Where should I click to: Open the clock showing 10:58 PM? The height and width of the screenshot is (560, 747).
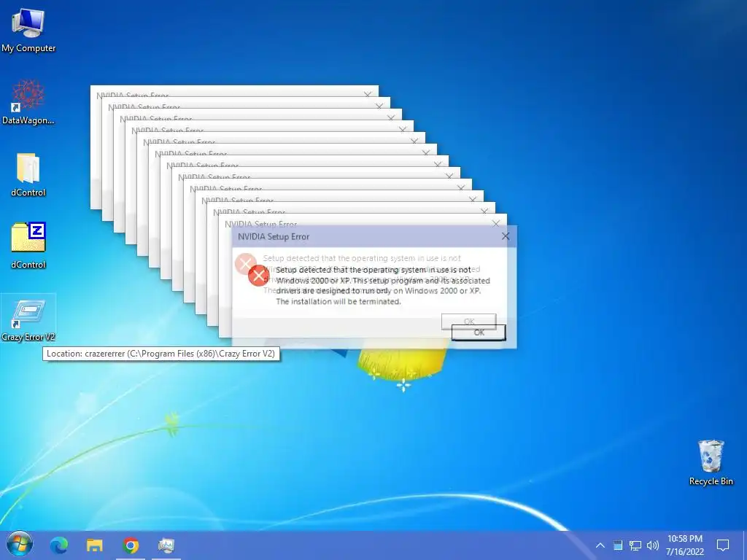tap(684, 545)
